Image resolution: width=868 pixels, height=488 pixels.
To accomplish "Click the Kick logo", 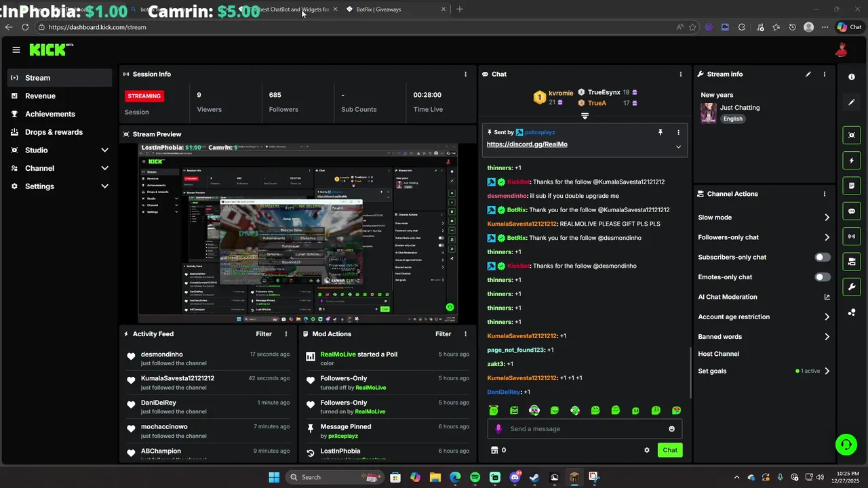I will pyautogui.click(x=51, y=49).
